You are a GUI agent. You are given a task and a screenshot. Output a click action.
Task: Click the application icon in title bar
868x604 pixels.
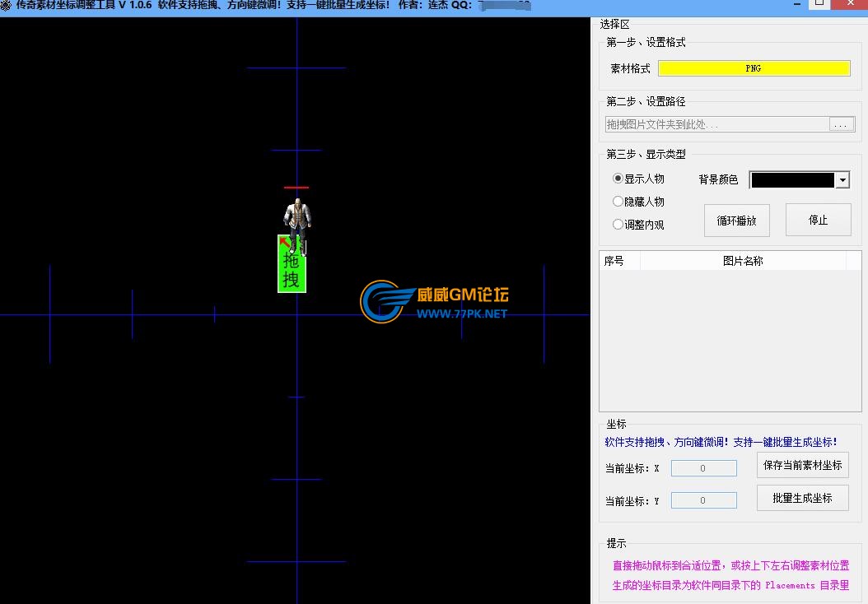click(6, 5)
